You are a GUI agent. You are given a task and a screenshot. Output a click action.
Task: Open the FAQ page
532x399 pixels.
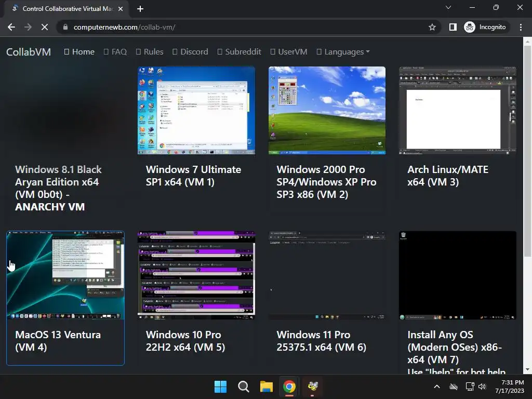[x=115, y=52]
